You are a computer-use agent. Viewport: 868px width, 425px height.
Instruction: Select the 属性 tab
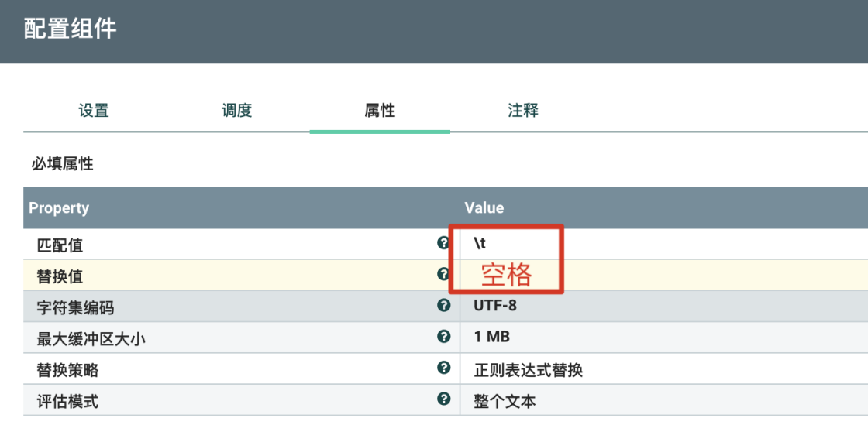(380, 110)
